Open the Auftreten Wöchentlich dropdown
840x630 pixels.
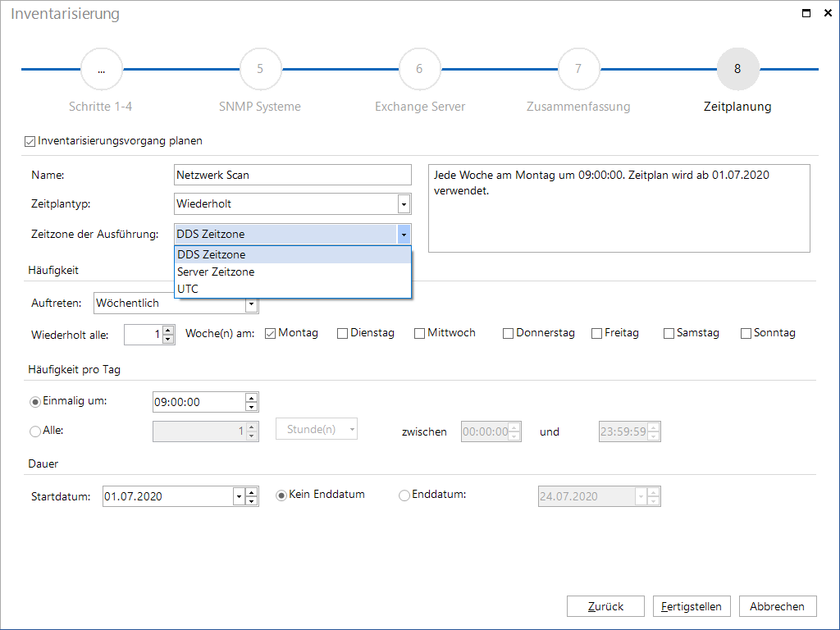(x=251, y=305)
